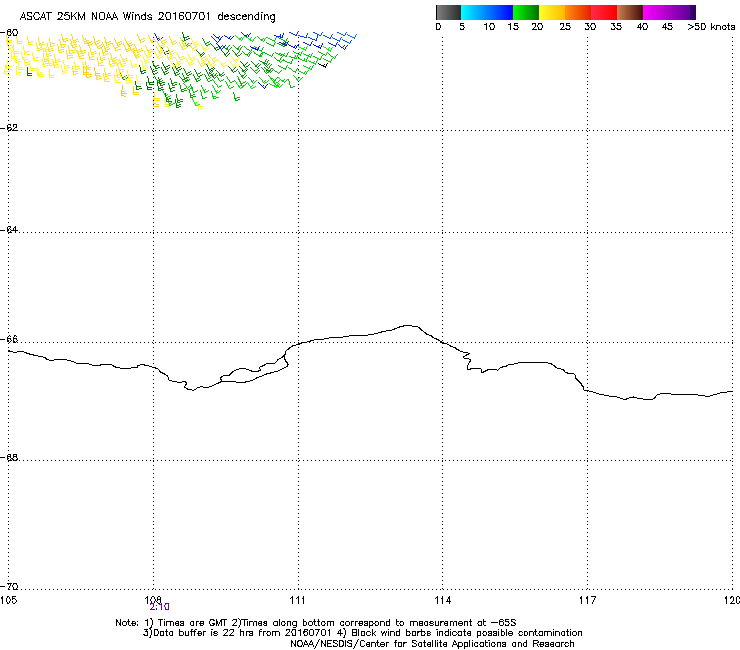Click the black contaminated wind barb
Image resolution: width=740 pixels, height=650 pixels.
click(x=323, y=65)
